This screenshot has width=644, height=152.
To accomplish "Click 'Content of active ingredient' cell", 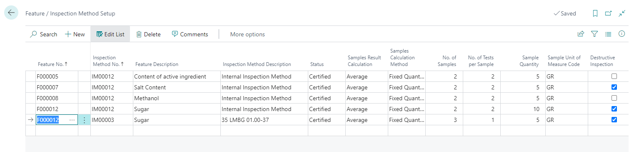I will point(177,76).
